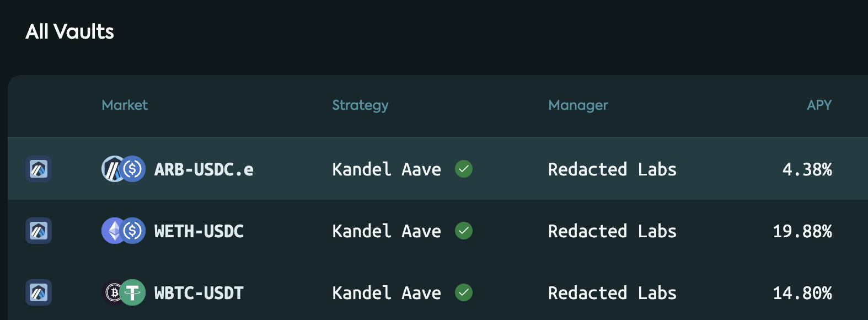This screenshot has height=320, width=868.
Task: Click the green verified checkmark in ARB-USDC.e row
Action: 464,169
